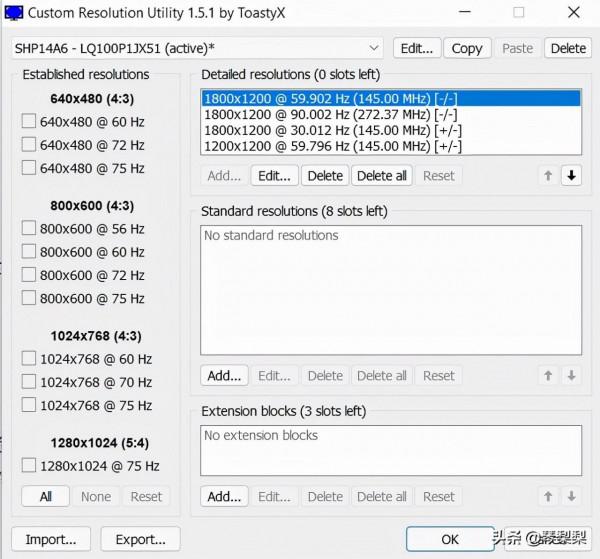Export settings with Export... button

point(140,539)
